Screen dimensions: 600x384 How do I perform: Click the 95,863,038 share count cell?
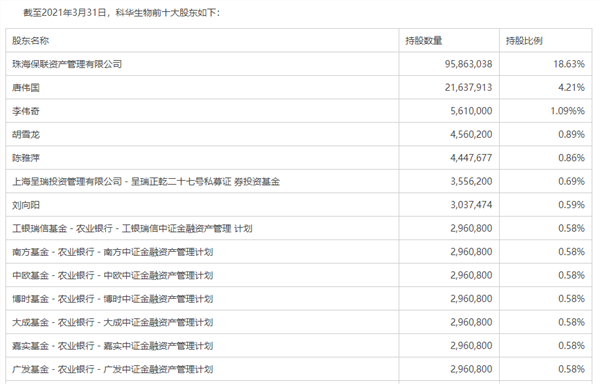(468, 64)
